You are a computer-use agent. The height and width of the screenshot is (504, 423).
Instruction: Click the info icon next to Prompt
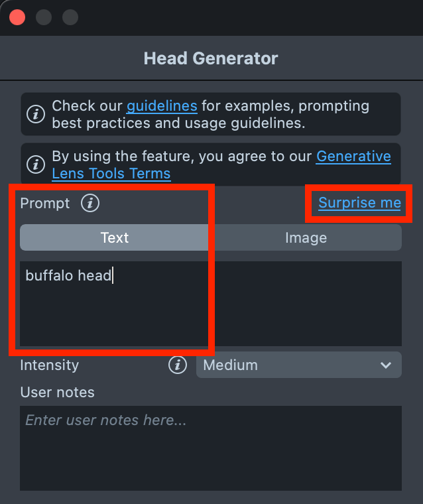tap(90, 203)
